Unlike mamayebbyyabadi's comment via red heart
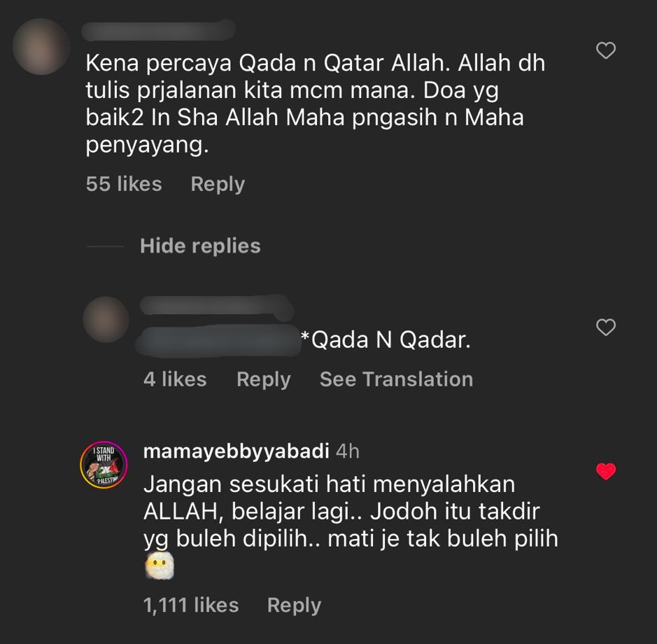657x644 pixels. [x=605, y=471]
